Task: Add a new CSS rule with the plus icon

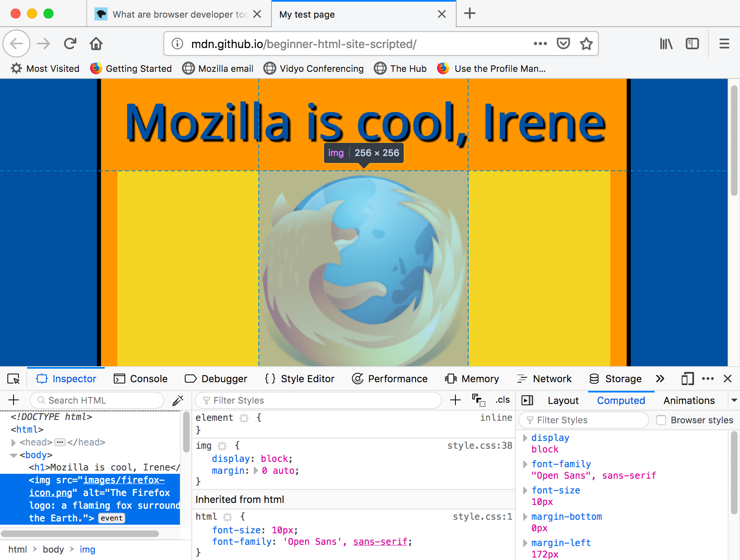Action: [455, 400]
